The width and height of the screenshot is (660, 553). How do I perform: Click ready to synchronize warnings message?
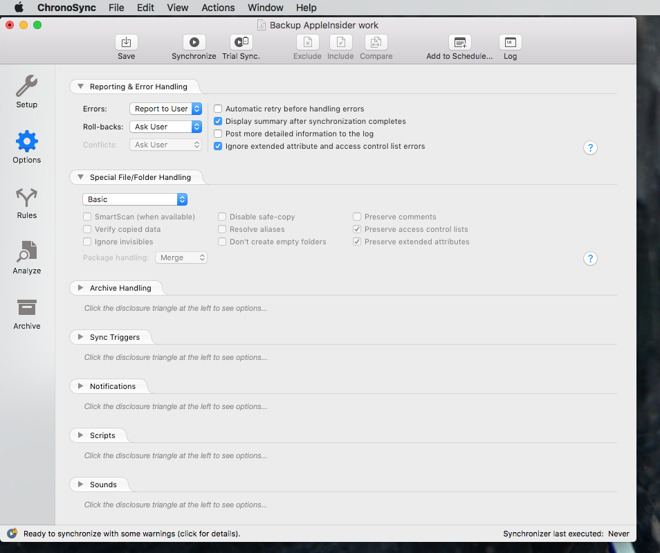(132, 534)
